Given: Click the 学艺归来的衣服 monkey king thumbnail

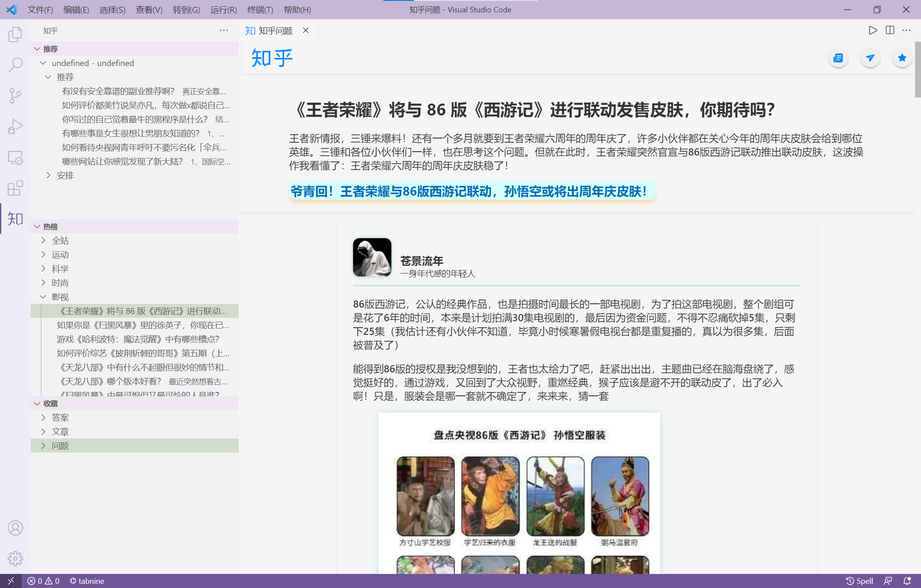Looking at the screenshot, I should click(x=490, y=496).
